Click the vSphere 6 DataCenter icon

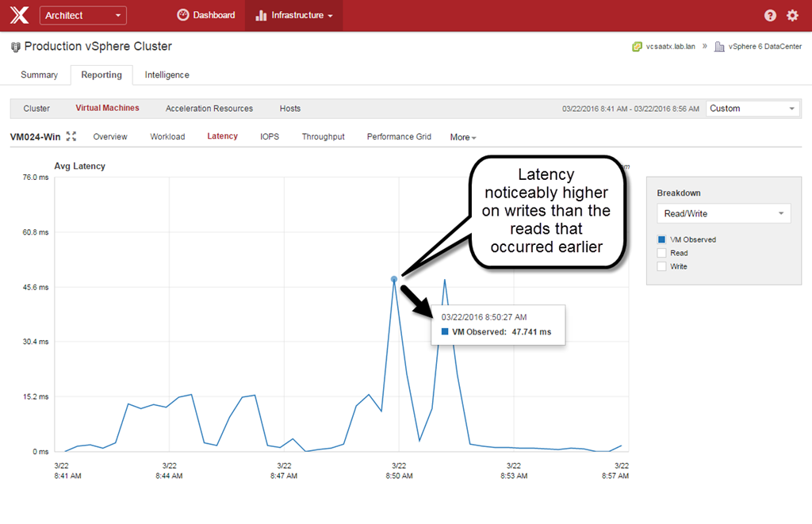click(x=719, y=47)
